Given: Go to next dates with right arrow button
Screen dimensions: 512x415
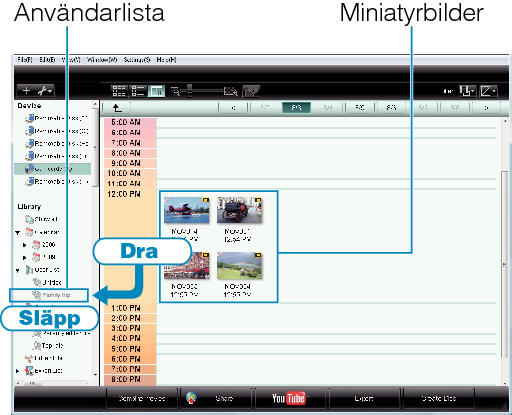Looking at the screenshot, I should [486, 108].
